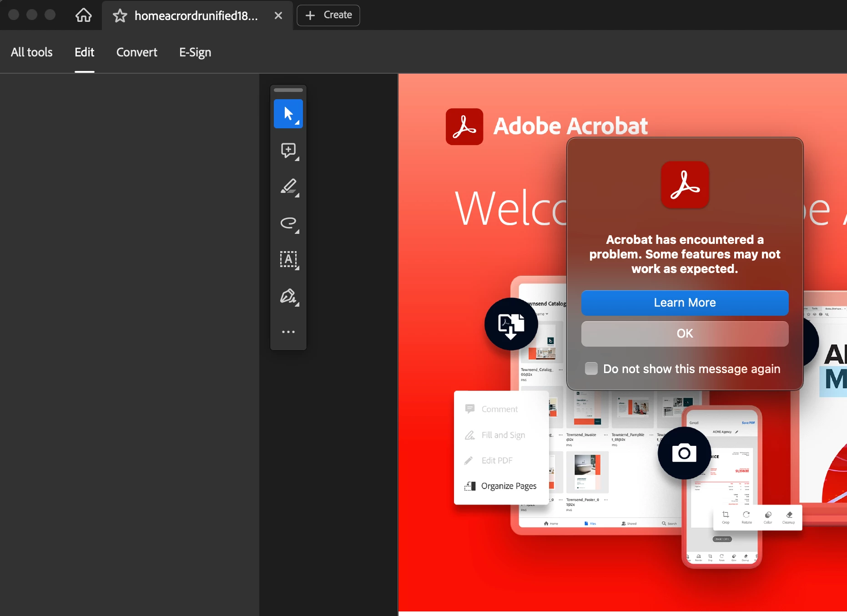Click the Adobe Acrobat logo on the page
The width and height of the screenshot is (847, 616).
464,126
